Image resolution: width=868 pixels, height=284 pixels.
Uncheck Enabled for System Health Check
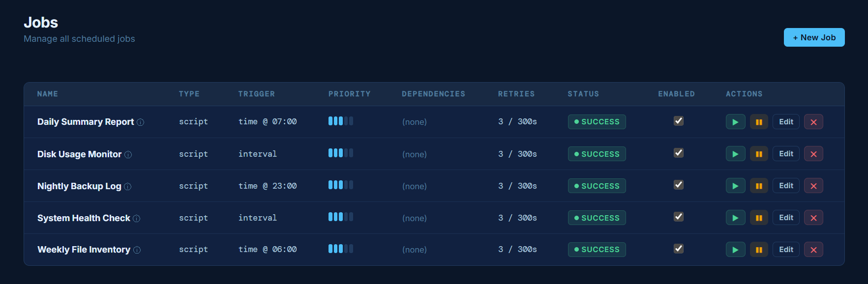(x=679, y=217)
